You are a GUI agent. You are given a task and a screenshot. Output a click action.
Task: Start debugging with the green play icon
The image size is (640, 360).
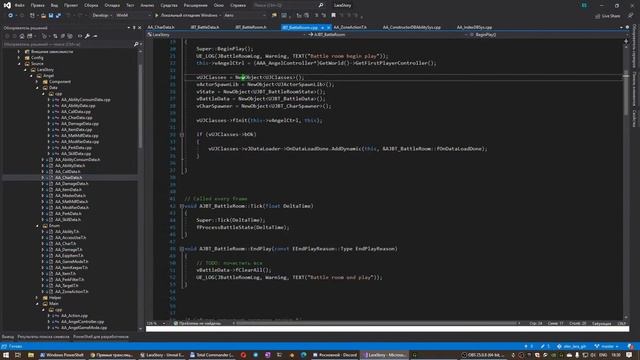point(156,16)
